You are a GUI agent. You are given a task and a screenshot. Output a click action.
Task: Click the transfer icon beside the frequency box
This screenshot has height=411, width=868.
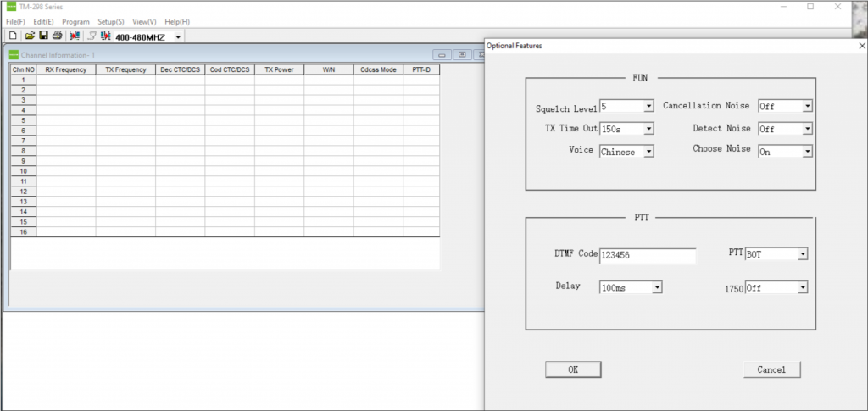coord(105,36)
